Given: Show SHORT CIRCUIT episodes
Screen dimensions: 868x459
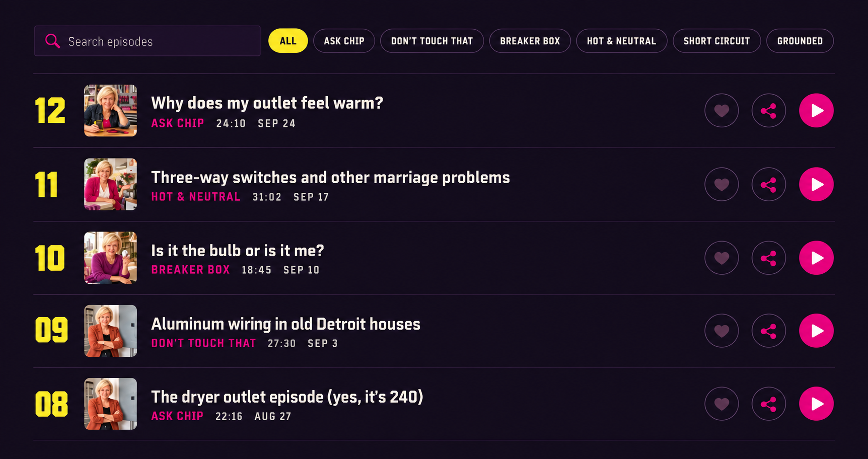Looking at the screenshot, I should (716, 41).
